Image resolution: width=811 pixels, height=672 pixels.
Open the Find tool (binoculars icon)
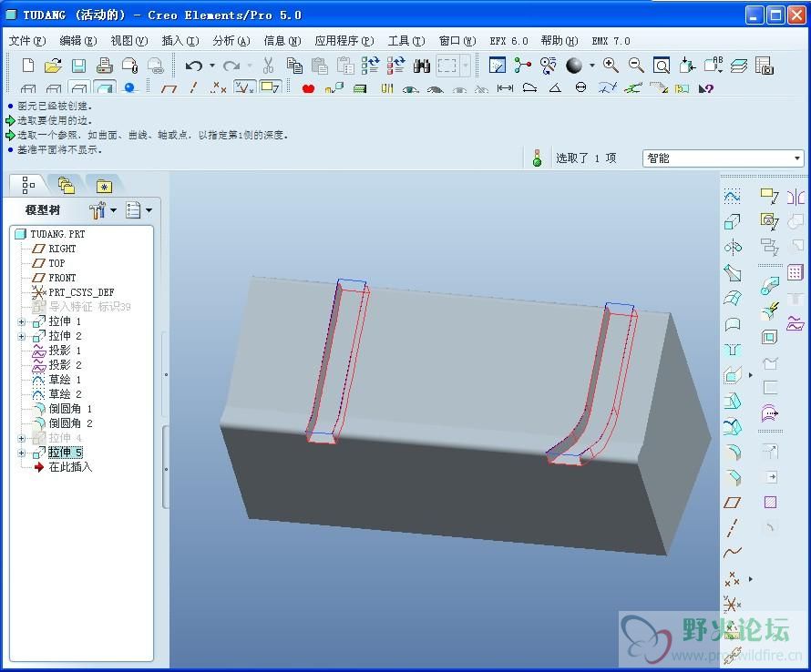pyautogui.click(x=422, y=66)
